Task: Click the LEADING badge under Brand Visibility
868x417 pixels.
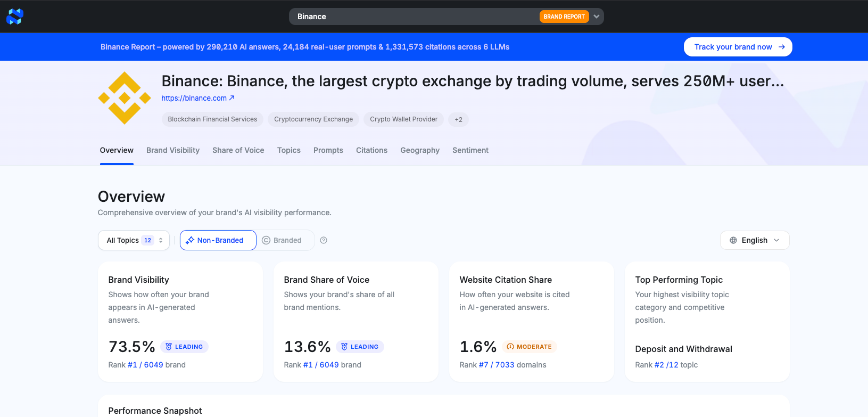Action: click(184, 347)
